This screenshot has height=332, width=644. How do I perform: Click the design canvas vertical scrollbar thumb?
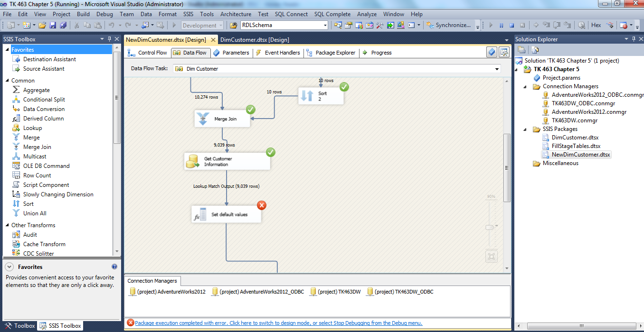pyautogui.click(x=507, y=167)
